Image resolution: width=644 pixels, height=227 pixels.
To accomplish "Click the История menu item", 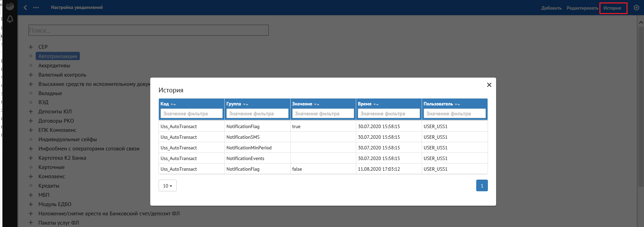I will tap(612, 8).
